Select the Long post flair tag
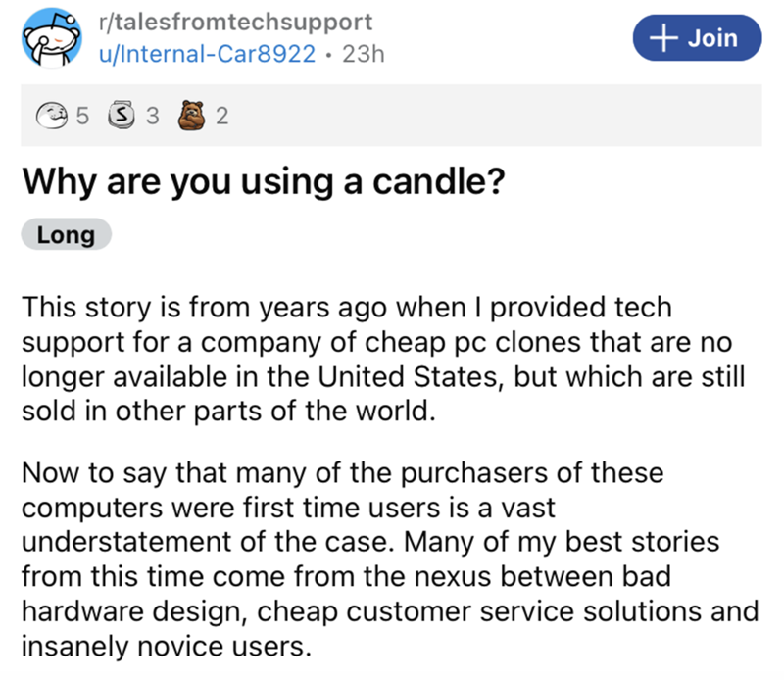 point(66,236)
